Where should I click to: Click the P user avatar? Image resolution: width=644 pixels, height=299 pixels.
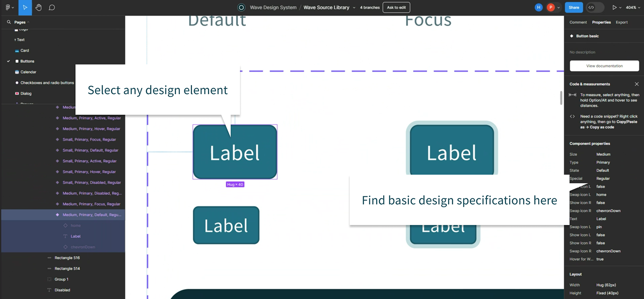(x=551, y=7)
